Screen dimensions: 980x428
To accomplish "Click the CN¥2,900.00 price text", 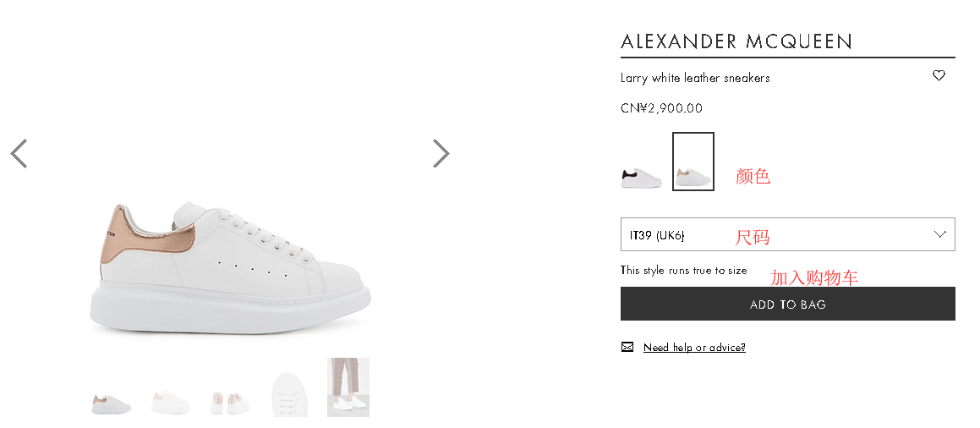I will pos(661,108).
